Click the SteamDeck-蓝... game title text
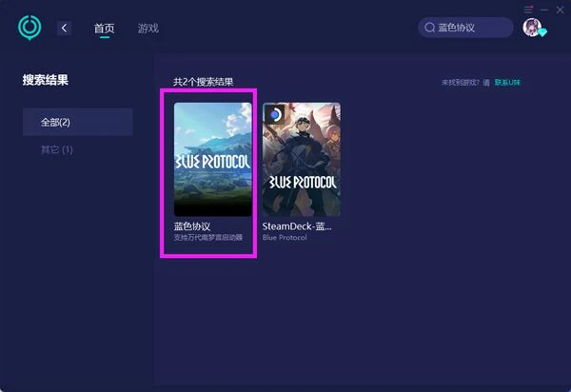 (297, 227)
